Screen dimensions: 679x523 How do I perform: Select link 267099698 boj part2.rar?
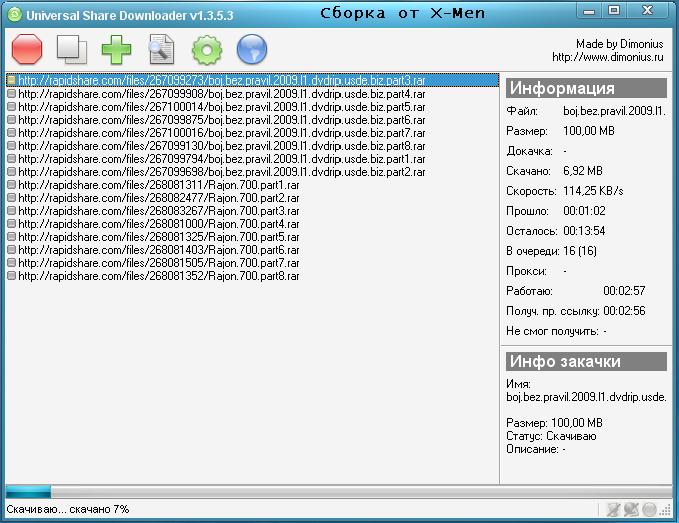point(222,172)
